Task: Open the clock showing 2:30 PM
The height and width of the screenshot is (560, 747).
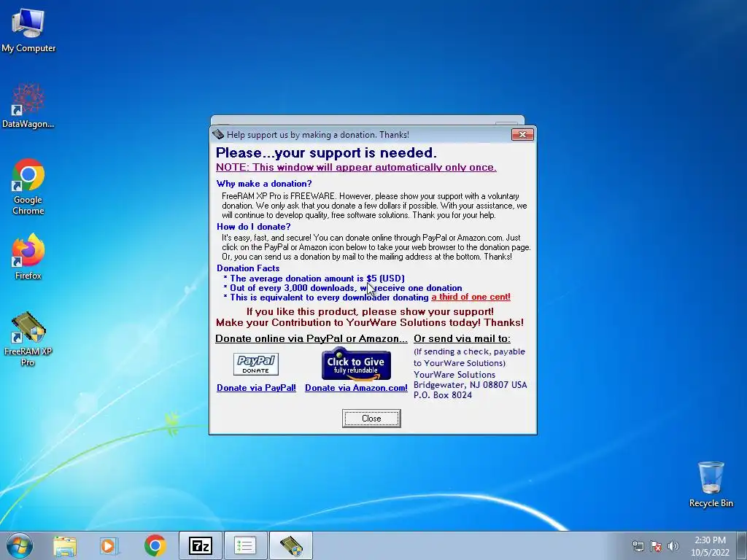Action: (710, 546)
